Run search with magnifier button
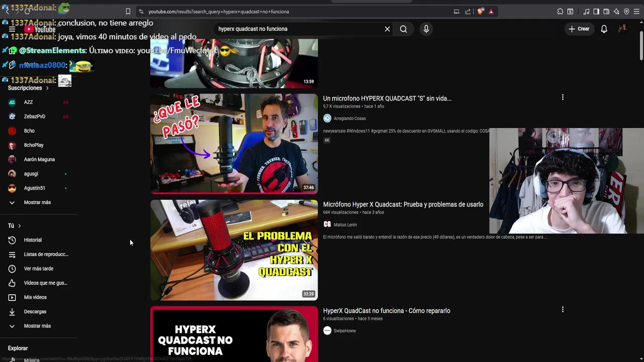Screen dimensions: 644x362 coord(404,29)
